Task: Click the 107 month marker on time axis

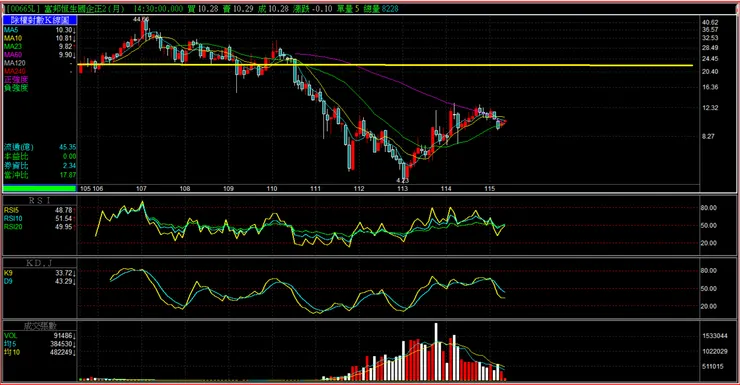Action: [141, 189]
